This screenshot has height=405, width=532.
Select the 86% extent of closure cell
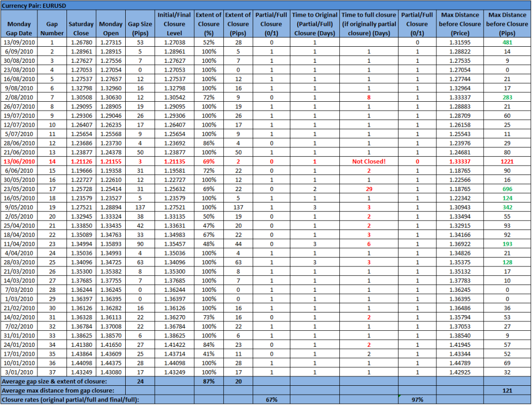pos(209,143)
